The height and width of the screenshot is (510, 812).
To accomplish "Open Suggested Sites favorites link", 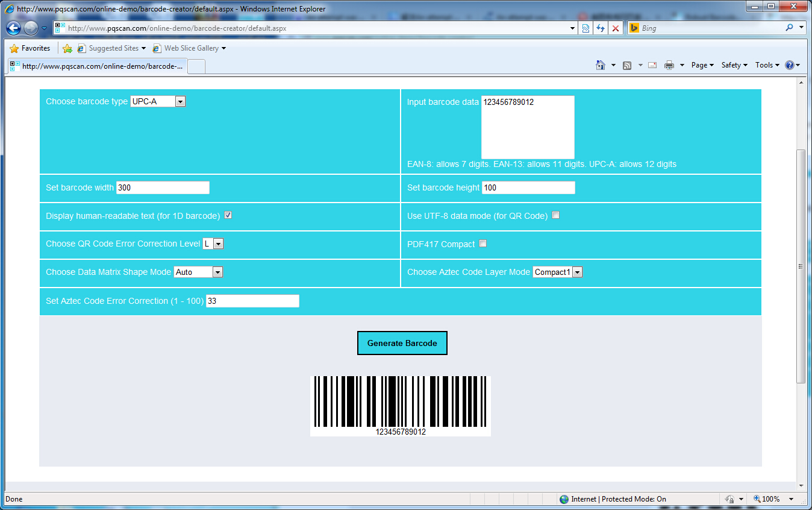I will point(113,48).
